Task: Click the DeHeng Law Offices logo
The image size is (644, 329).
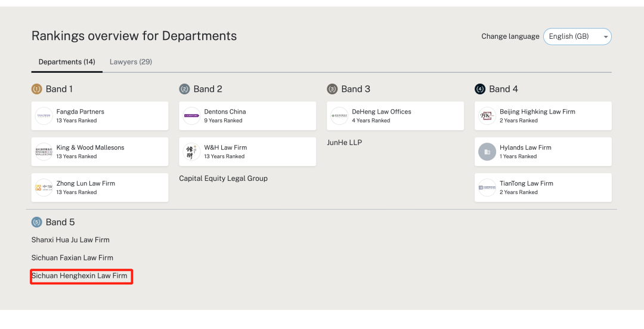Action: click(x=339, y=116)
